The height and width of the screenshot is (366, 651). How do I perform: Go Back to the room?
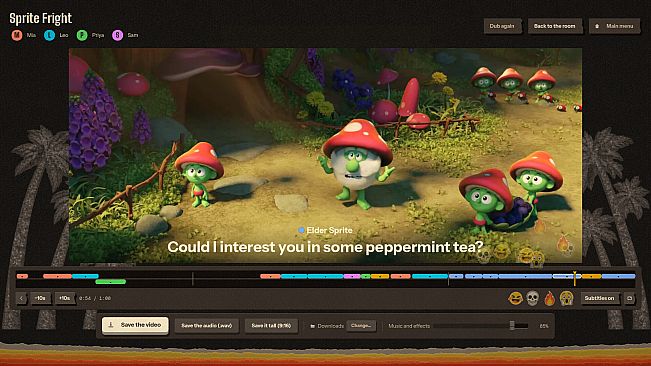(x=554, y=26)
